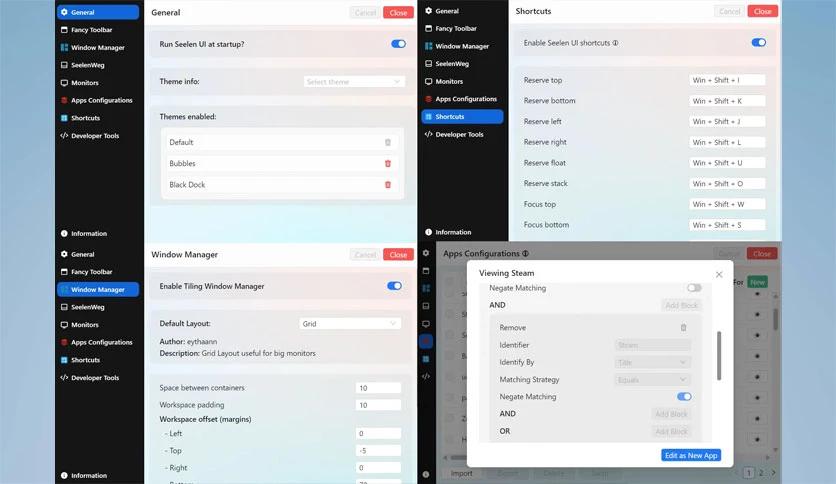Open General via gear icon in collapsed sidebar
836x484 pixels.
426,253
